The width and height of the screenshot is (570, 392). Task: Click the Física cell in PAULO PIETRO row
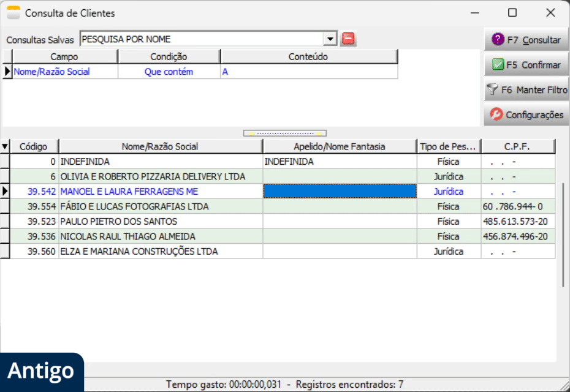449,221
